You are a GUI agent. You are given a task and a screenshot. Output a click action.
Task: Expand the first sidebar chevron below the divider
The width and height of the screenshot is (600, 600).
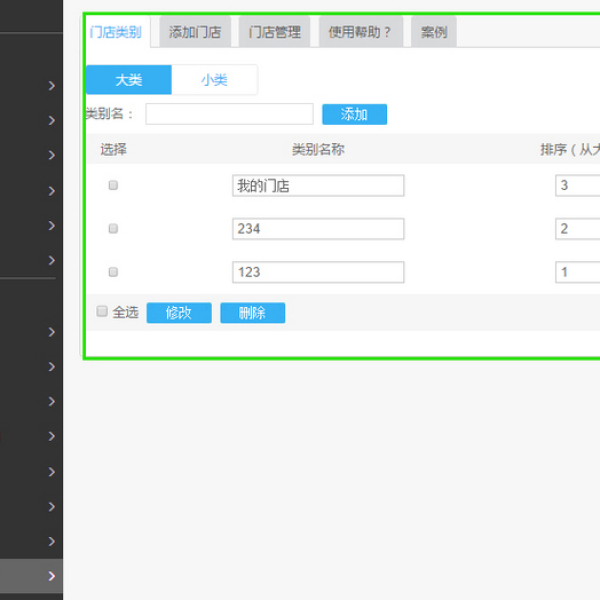point(51,332)
